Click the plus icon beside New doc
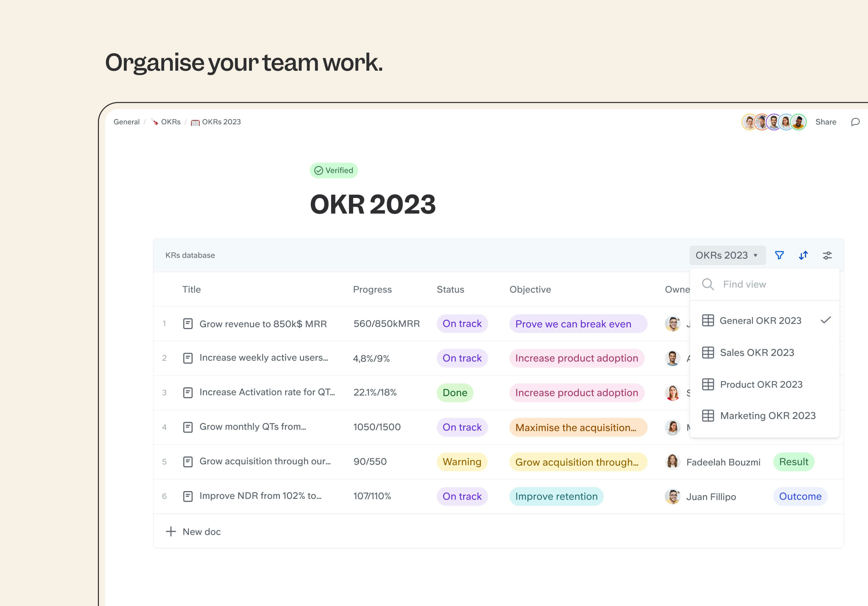Screen dimensions: 868x606 [x=171, y=532]
